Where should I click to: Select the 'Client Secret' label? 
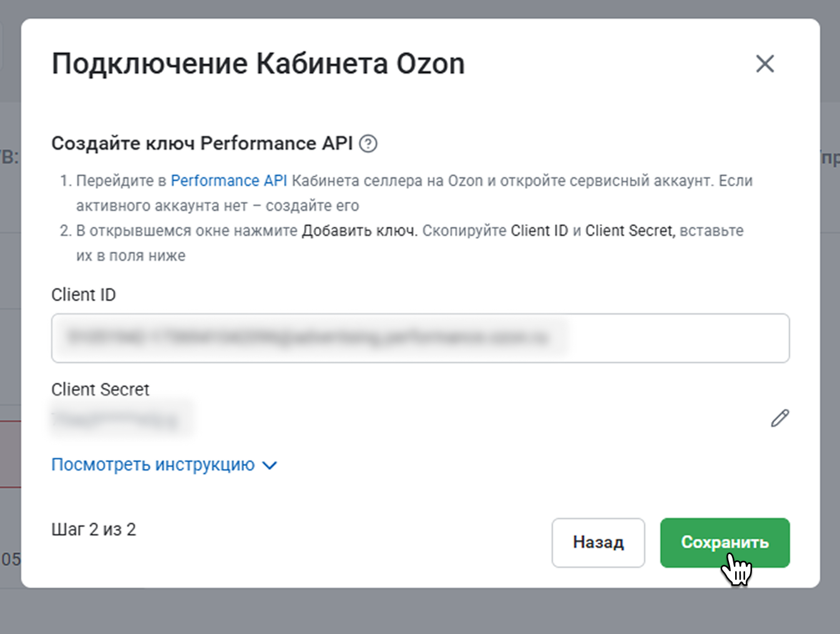(x=100, y=389)
